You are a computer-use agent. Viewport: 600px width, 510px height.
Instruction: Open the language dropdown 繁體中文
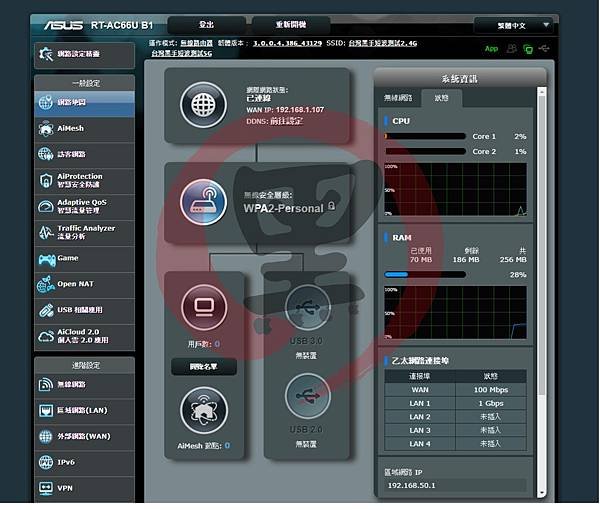(513, 26)
